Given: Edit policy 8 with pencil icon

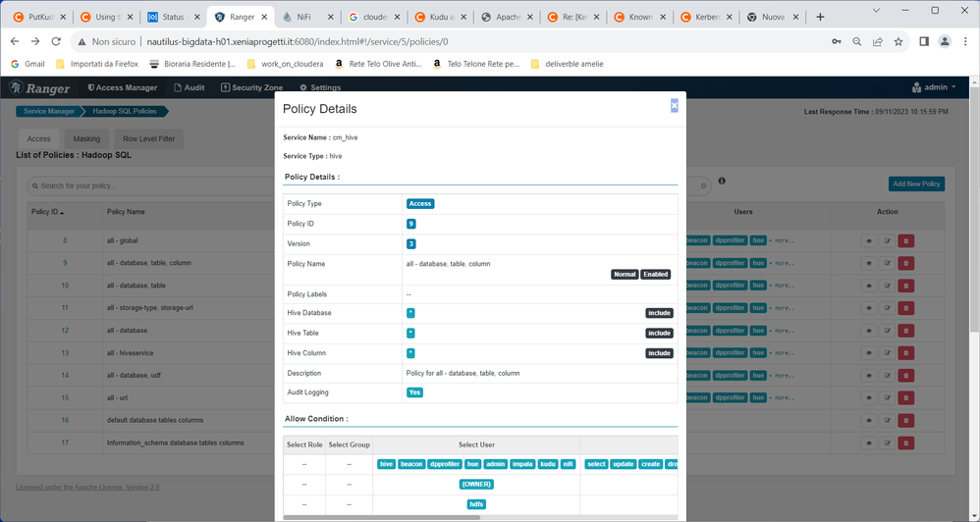Looking at the screenshot, I should click(x=888, y=241).
